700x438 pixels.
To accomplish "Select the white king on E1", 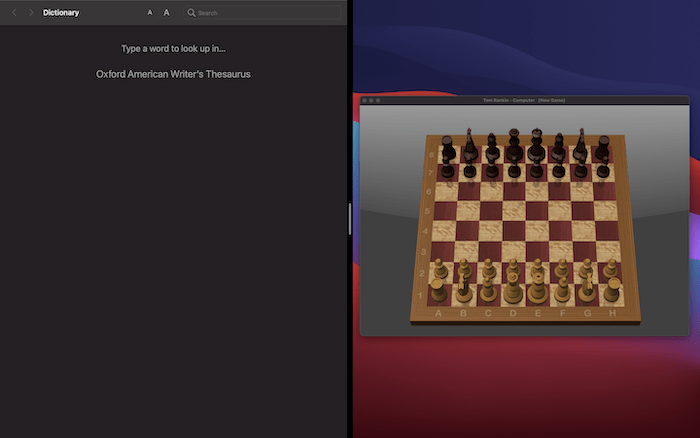I will click(538, 290).
